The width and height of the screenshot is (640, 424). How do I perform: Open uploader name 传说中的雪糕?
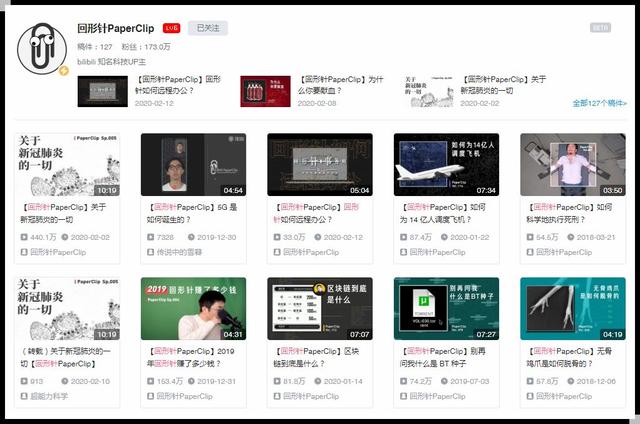click(x=179, y=252)
